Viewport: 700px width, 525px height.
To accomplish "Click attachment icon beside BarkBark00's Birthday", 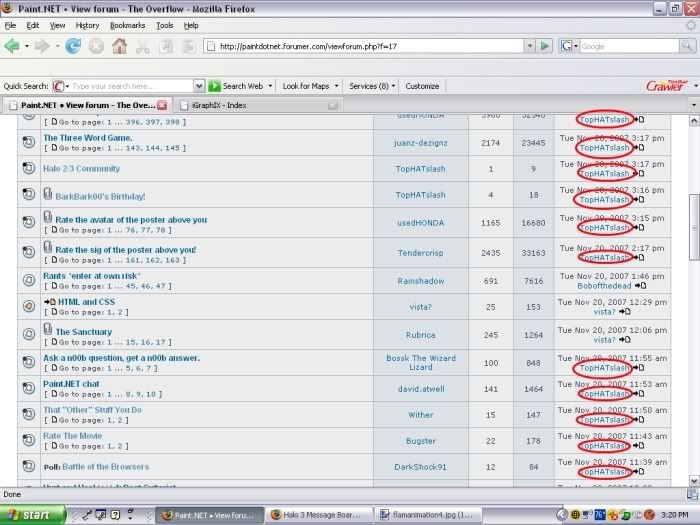I will [x=48, y=193].
